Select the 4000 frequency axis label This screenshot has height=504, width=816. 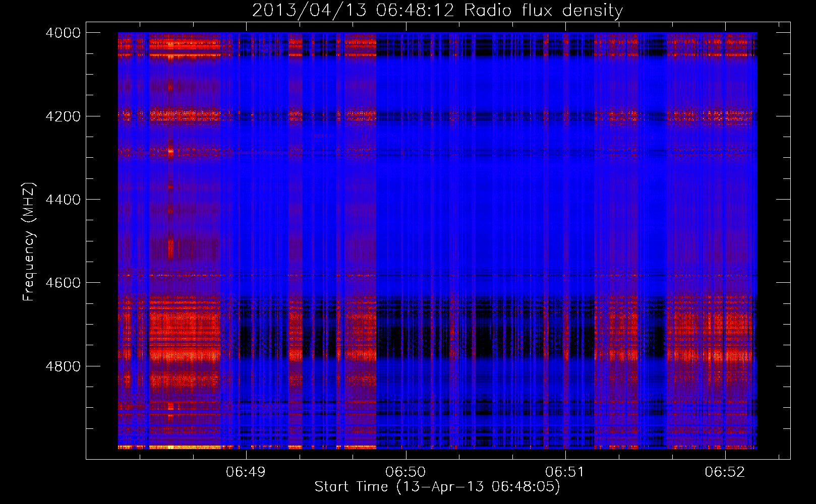tap(63, 33)
